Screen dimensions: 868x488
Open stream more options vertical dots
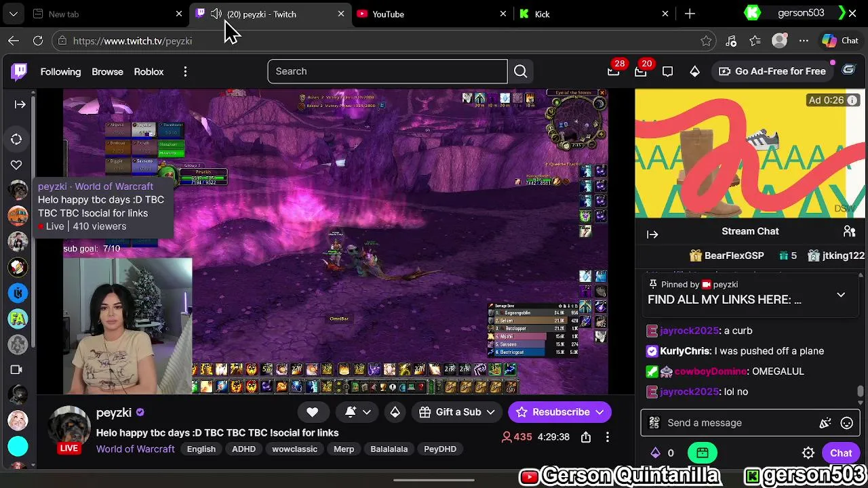tap(608, 437)
